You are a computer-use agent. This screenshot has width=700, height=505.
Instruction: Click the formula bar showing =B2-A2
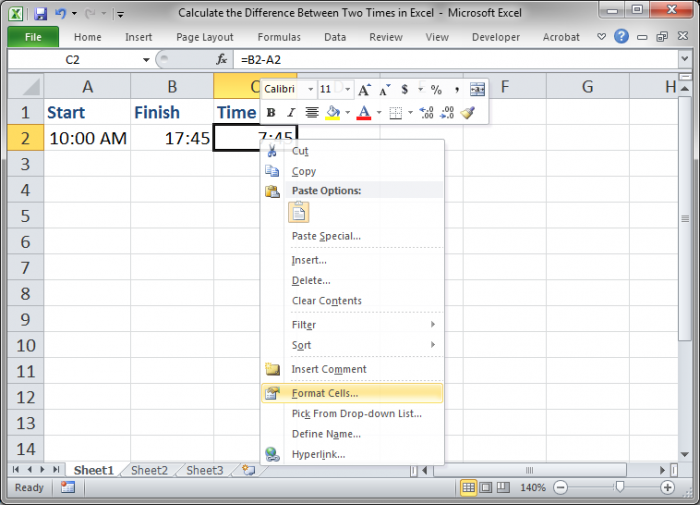(455, 59)
